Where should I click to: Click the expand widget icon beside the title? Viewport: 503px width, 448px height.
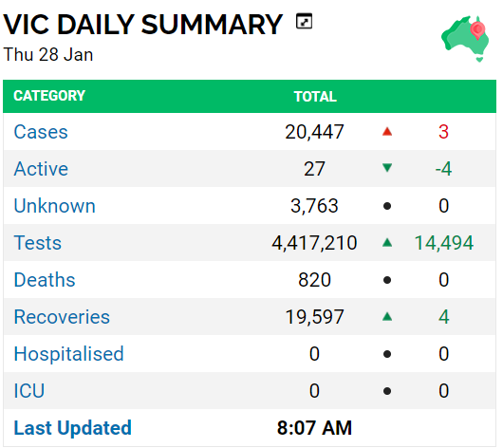click(304, 22)
